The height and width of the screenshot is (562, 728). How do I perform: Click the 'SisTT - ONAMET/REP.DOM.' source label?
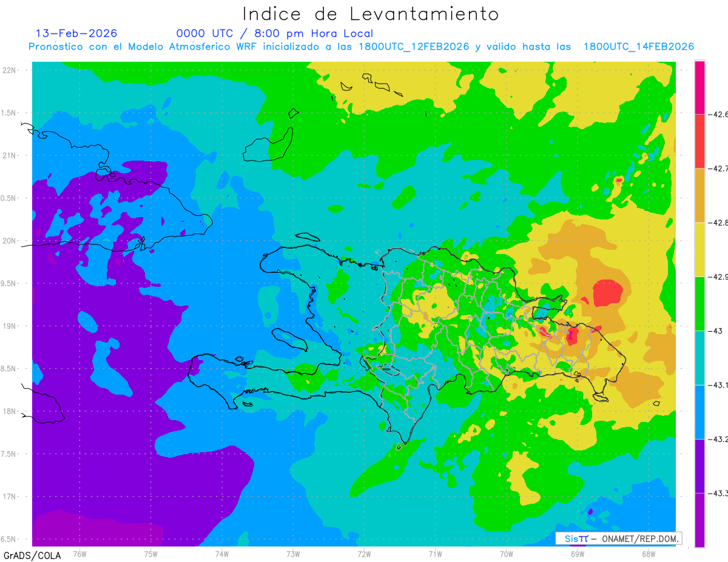point(619,538)
